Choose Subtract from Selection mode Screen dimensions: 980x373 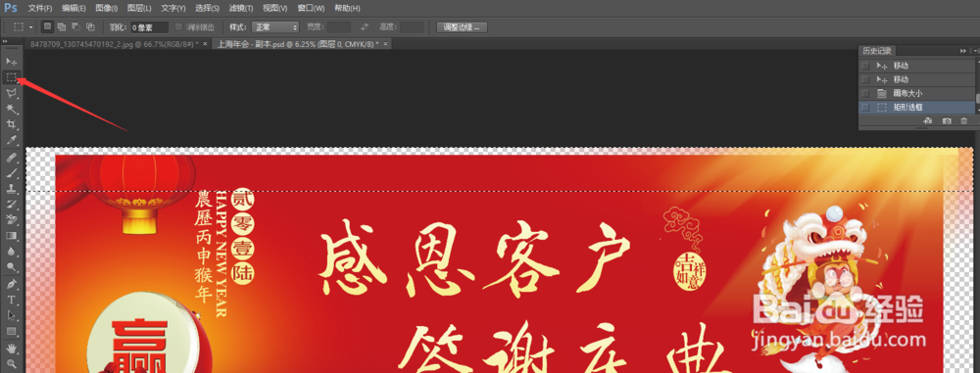click(75, 26)
